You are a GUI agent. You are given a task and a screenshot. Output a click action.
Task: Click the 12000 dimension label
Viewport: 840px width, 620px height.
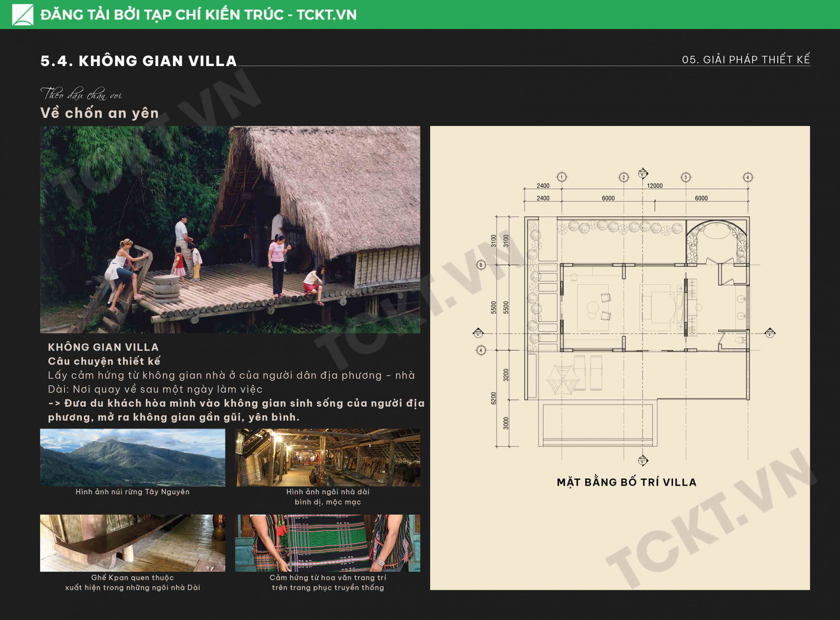(x=655, y=186)
